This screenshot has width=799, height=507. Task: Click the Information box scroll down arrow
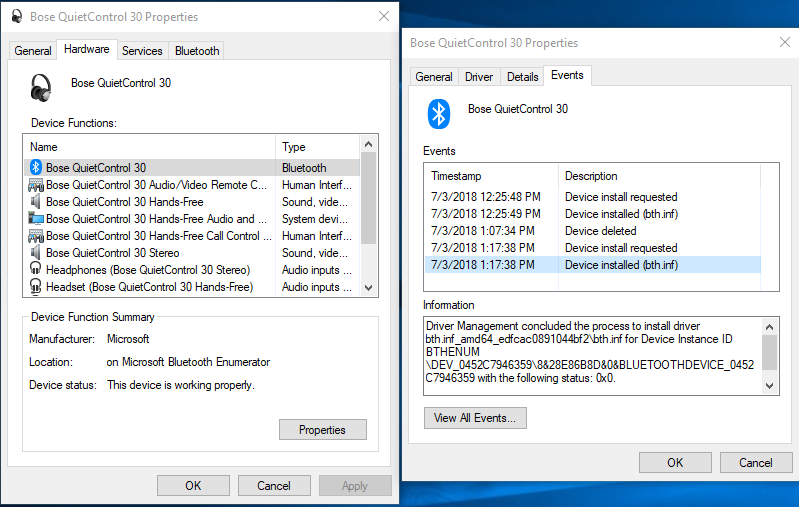769,386
